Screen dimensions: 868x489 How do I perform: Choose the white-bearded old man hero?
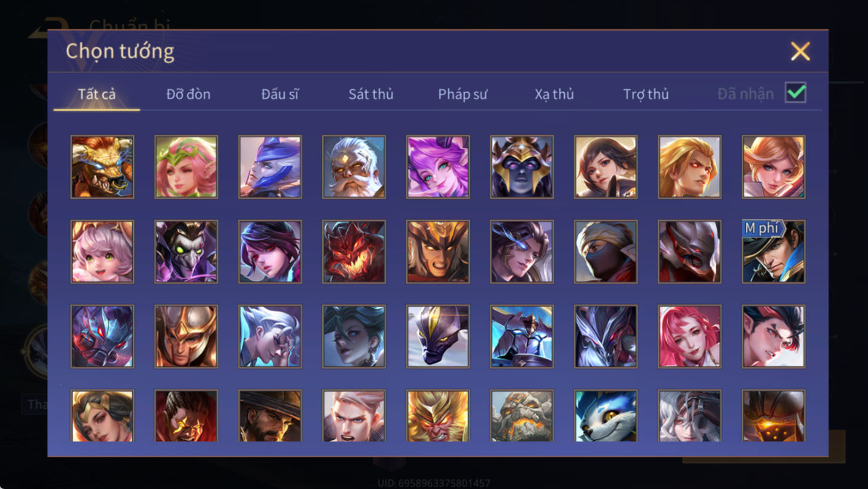(354, 167)
